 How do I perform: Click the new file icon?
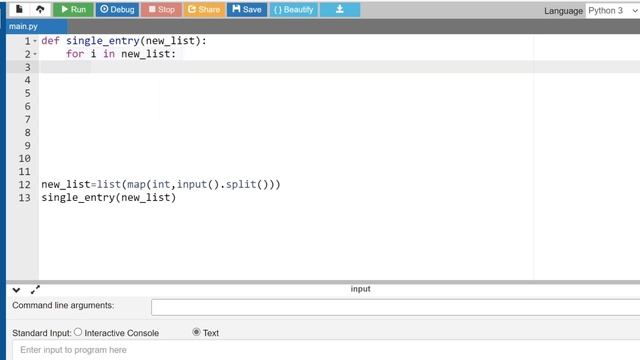[19, 9]
